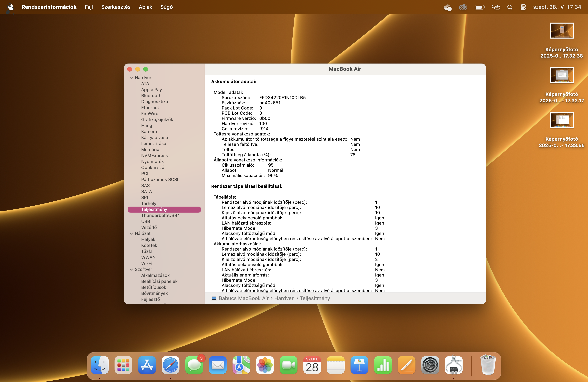Click System Information icon in Dock

point(454,365)
